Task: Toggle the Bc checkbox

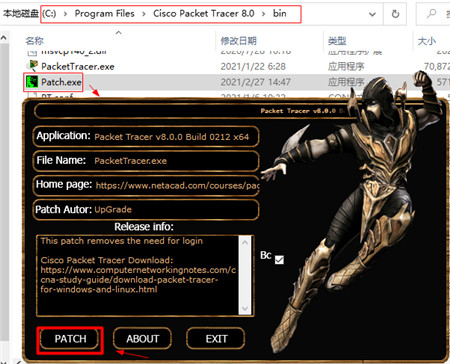Action: coord(279,260)
